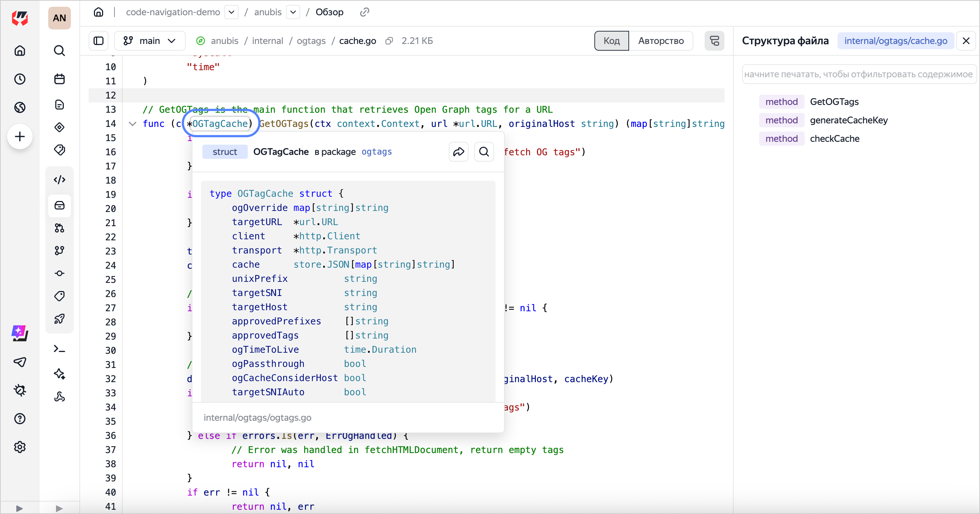Open the ogtags package link in the popup
Screen dimensions: 980x514
click(x=376, y=152)
